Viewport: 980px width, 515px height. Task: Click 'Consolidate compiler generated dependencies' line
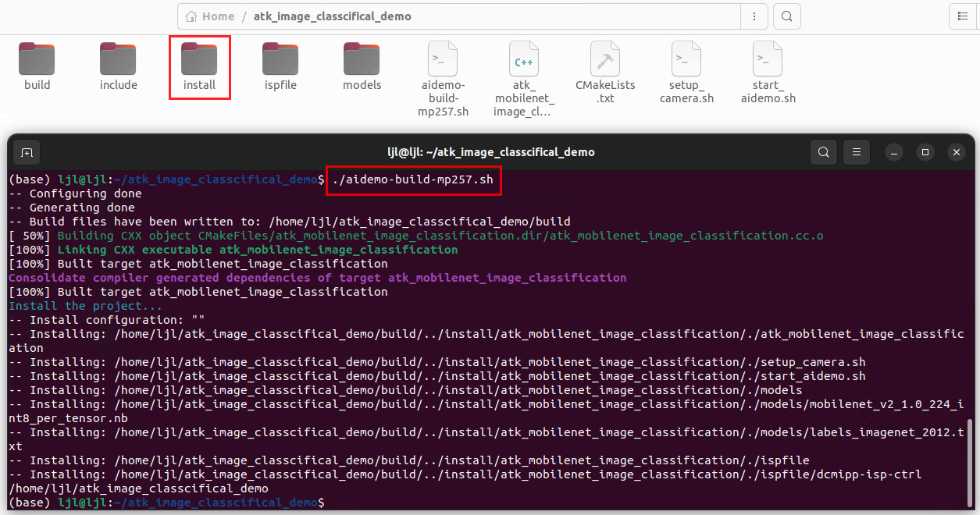(318, 278)
